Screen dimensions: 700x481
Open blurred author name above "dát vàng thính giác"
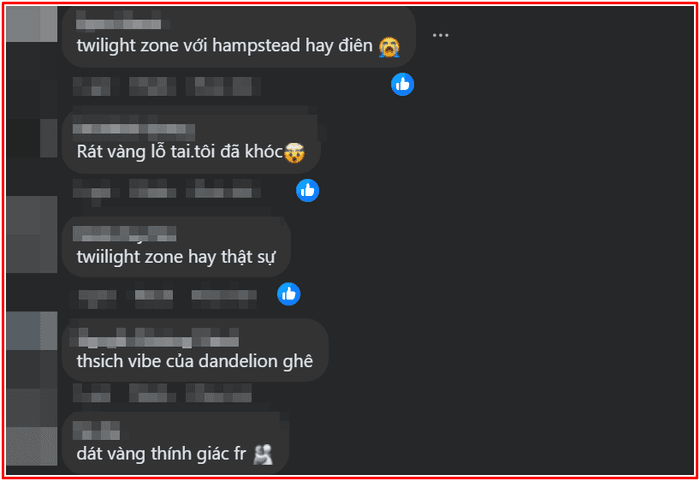tap(96, 430)
